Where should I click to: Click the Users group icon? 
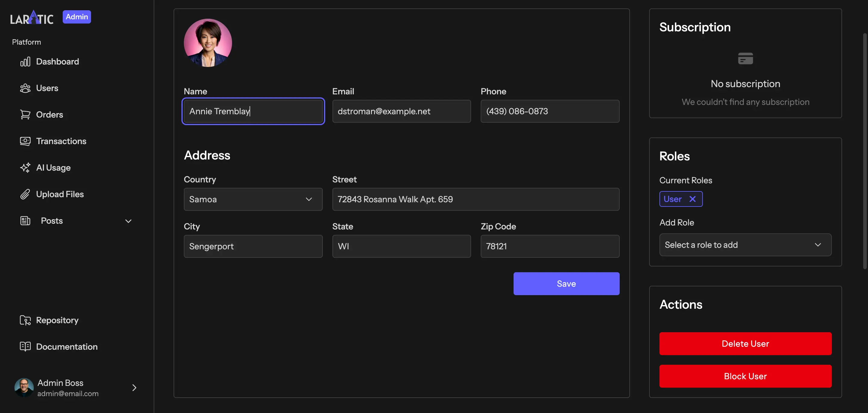pos(25,88)
